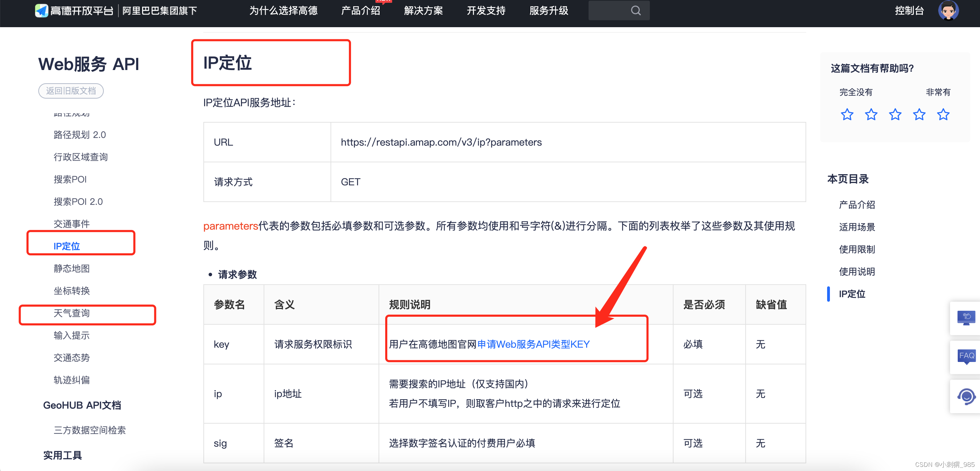Open 服务升级 menu
This screenshot has width=980, height=471.
coord(549,11)
